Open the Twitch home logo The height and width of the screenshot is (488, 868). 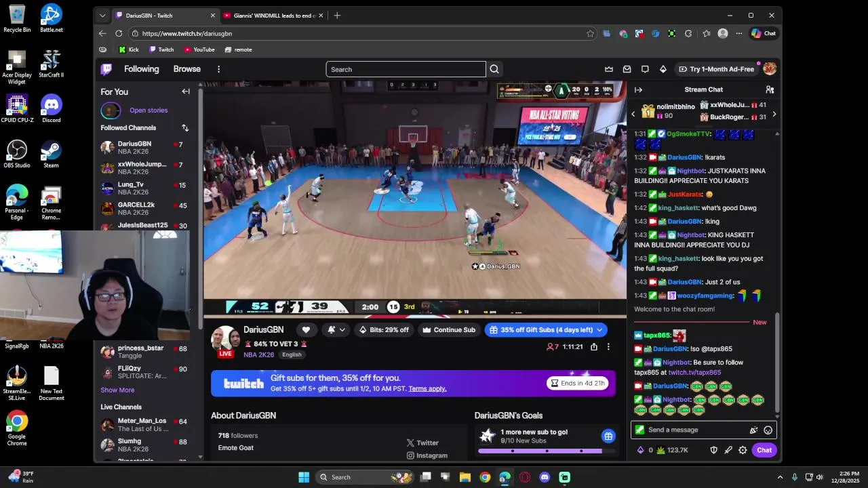tap(106, 69)
